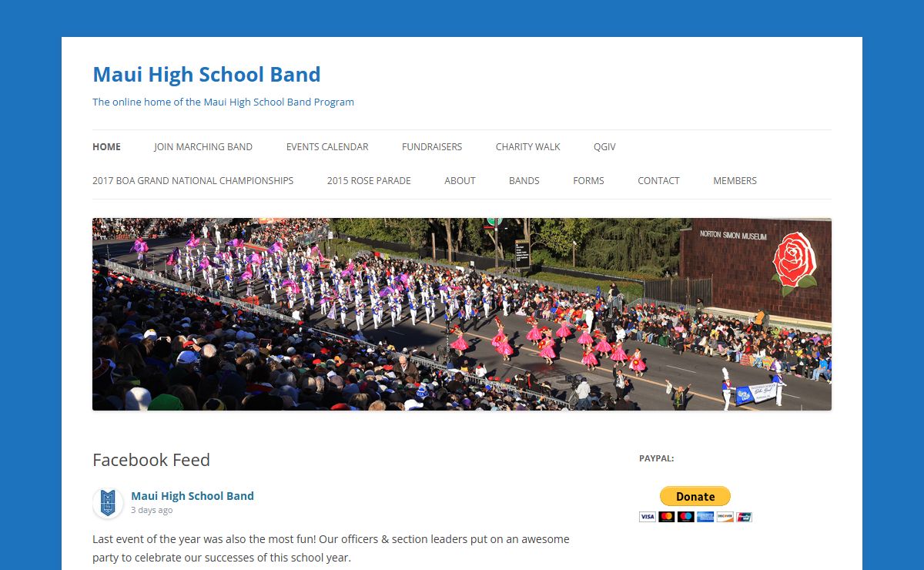Click the post text 'Last event of the year'
The image size is (924, 570).
click(149, 539)
